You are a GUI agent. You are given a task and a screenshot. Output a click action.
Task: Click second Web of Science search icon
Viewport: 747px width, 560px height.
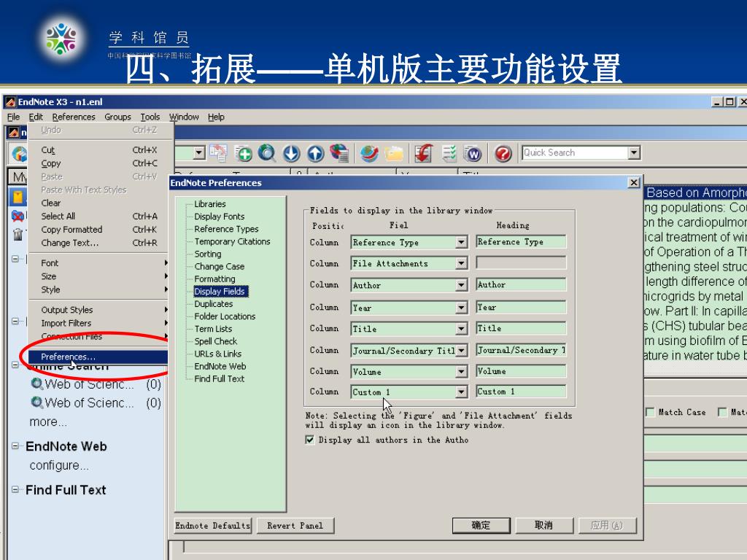[x=36, y=402]
